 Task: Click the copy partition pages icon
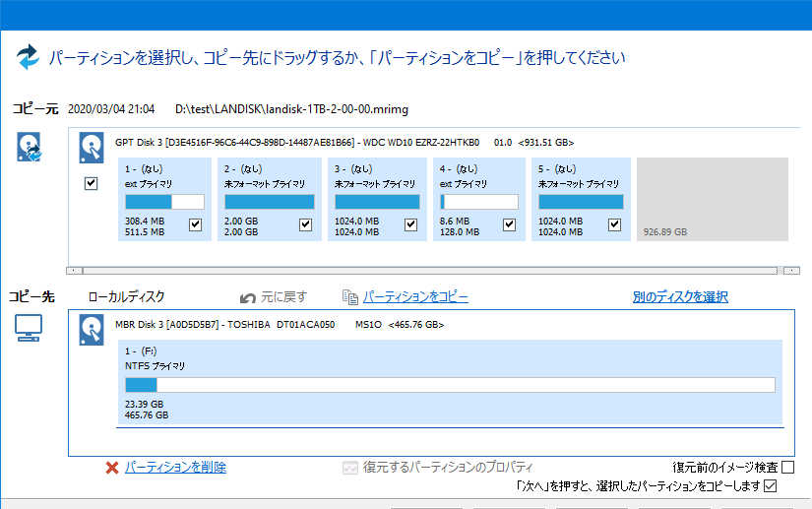(349, 296)
